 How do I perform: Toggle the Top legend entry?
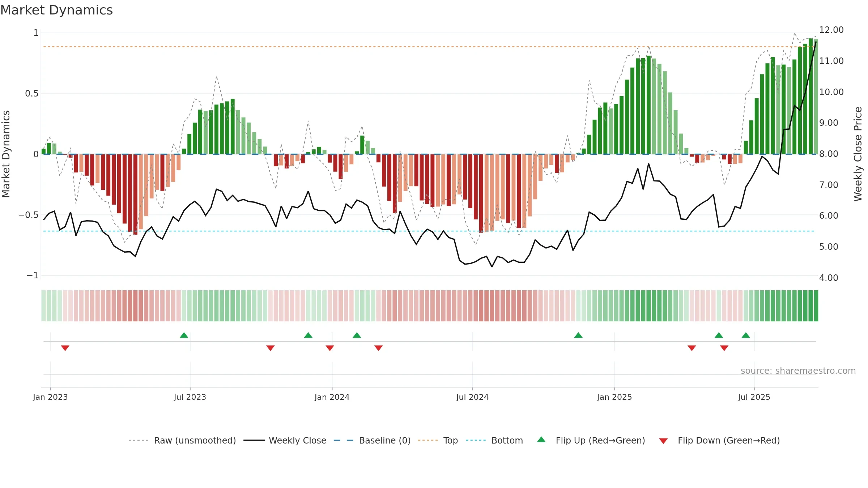coord(438,440)
